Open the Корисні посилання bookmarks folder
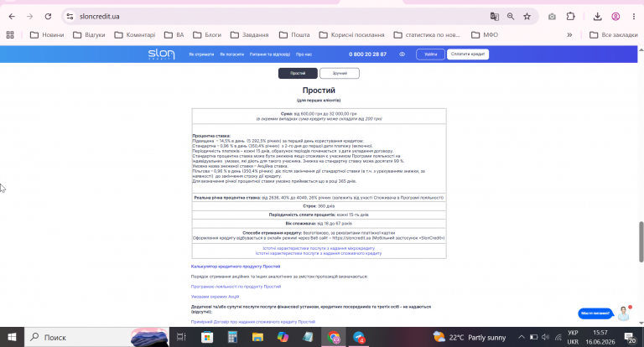The image size is (644, 347). pyautogui.click(x=352, y=35)
